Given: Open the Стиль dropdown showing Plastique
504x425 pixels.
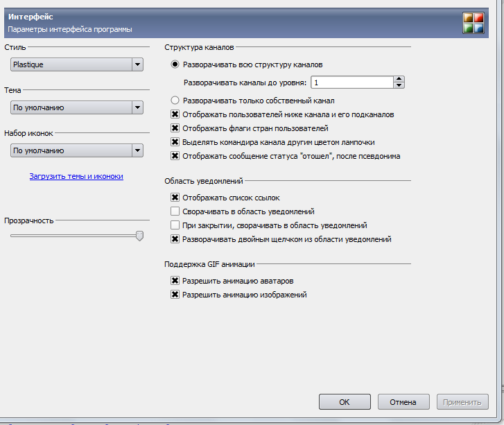Looking at the screenshot, I should pos(77,64).
